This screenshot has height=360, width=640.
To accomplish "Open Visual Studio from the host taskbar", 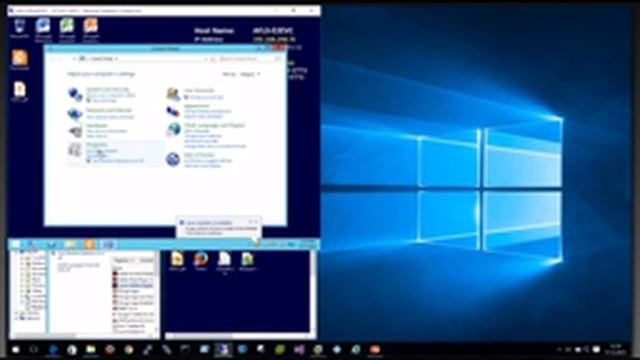I will pos(299,349).
